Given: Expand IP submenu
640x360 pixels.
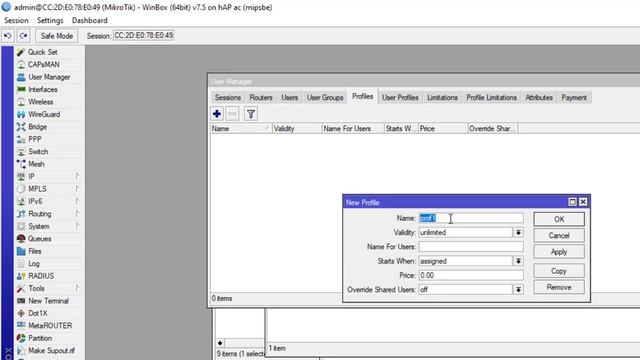Looking at the screenshot, I should point(77,176).
